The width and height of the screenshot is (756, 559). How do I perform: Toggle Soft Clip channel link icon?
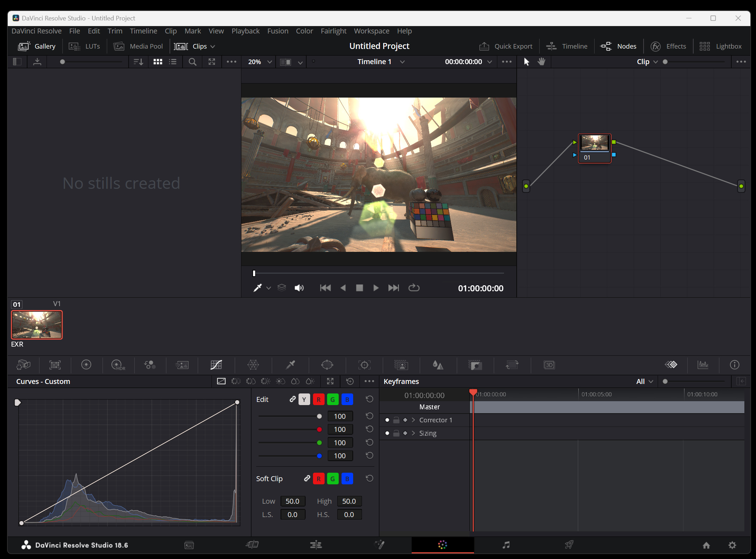coord(307,478)
